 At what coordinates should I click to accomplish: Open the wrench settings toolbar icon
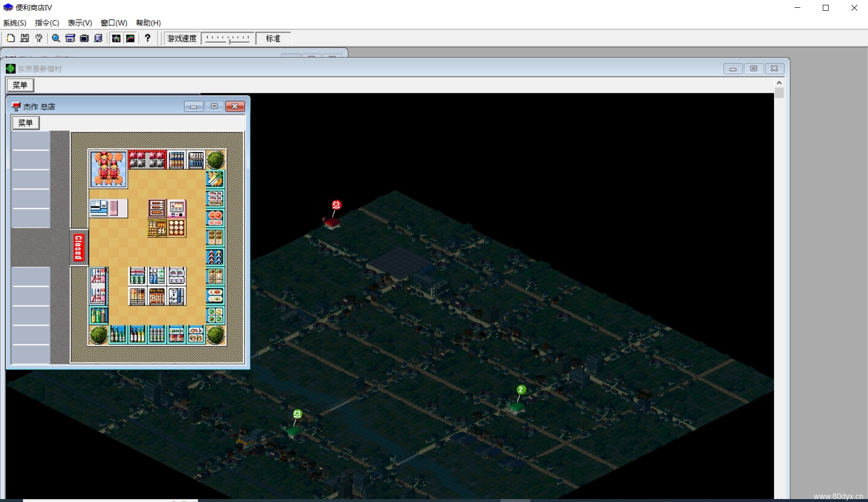tap(39, 38)
